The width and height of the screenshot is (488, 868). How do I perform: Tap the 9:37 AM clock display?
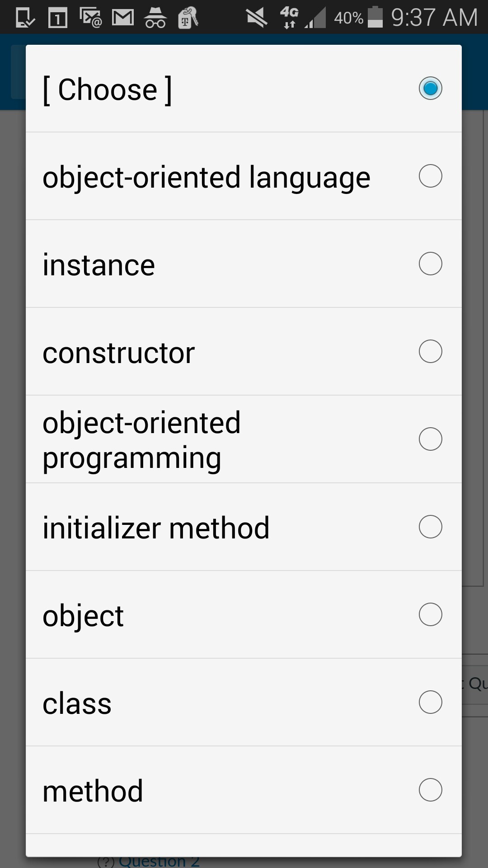pos(434,17)
